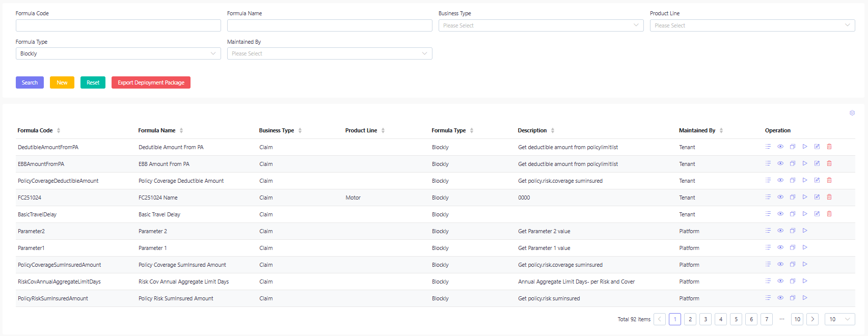The width and height of the screenshot is (868, 336).
Task: Edit the FC251024 formula
Action: click(x=817, y=197)
